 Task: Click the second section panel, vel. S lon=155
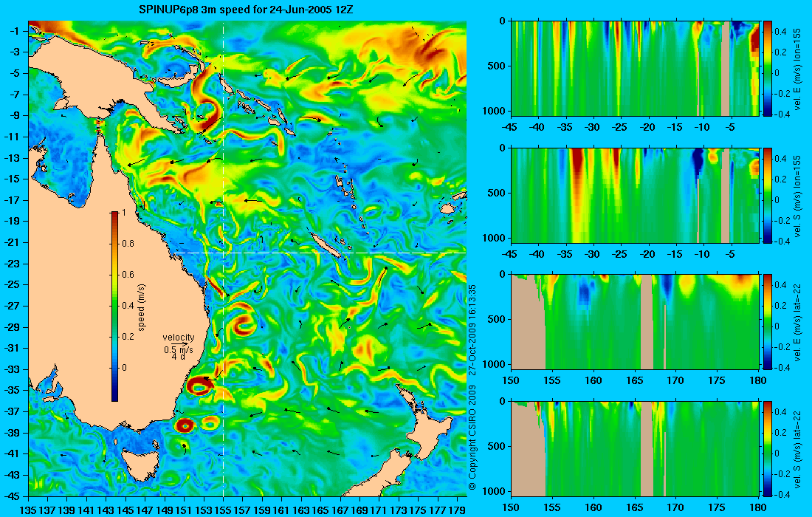tap(635, 195)
